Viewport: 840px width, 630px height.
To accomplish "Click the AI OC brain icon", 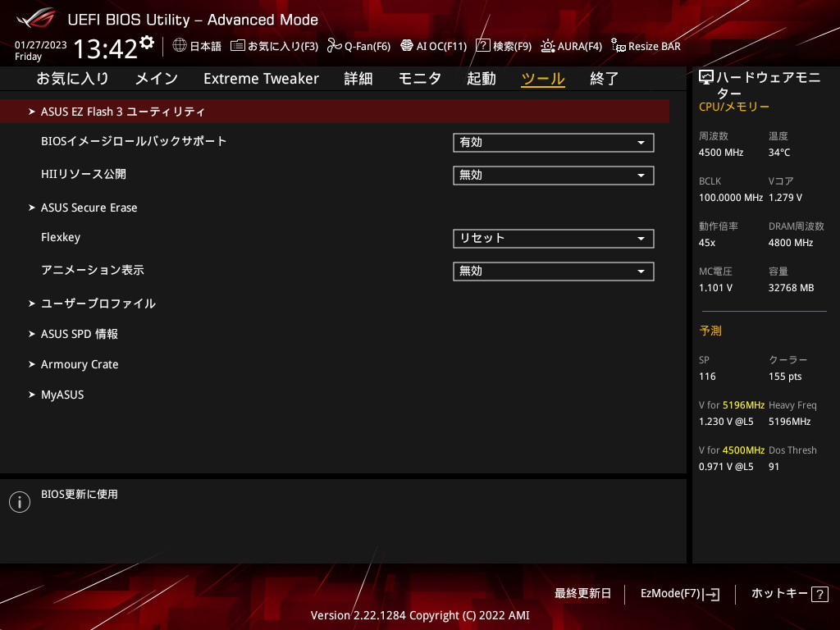I will [407, 46].
